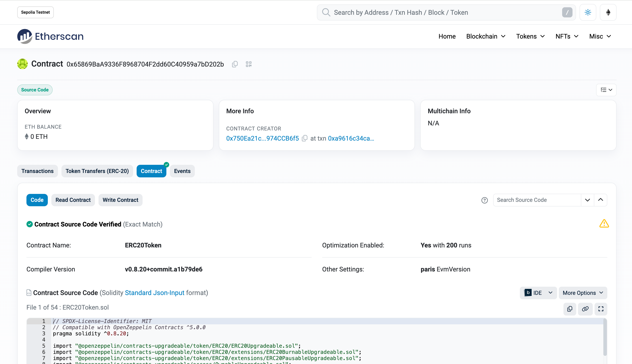Get permalink to source file
632x364 pixels.
click(x=585, y=309)
